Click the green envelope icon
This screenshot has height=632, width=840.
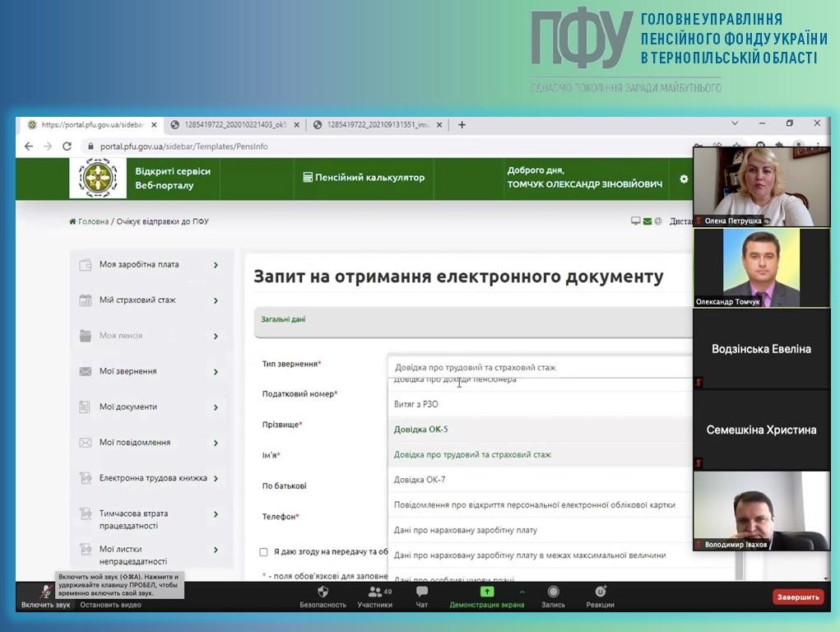point(647,221)
